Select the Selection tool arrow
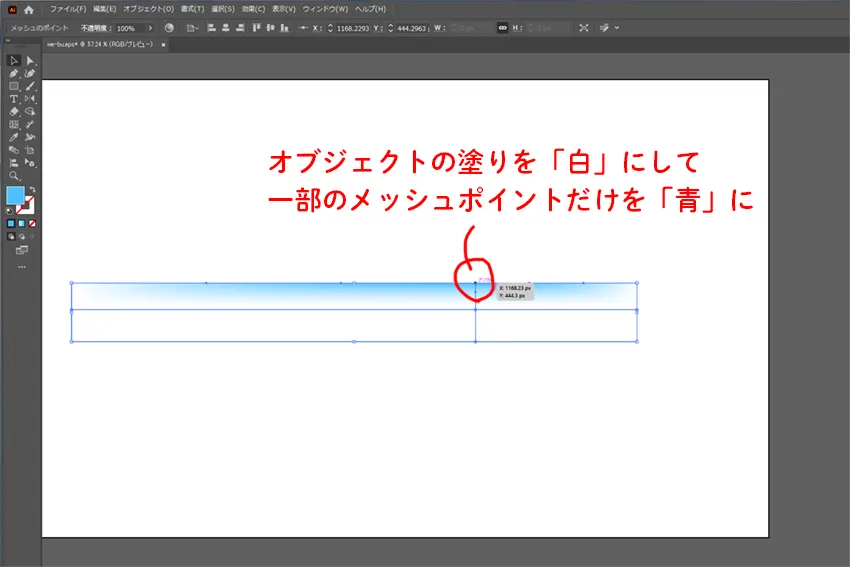Screen dimensions: 850x567 click(x=14, y=61)
